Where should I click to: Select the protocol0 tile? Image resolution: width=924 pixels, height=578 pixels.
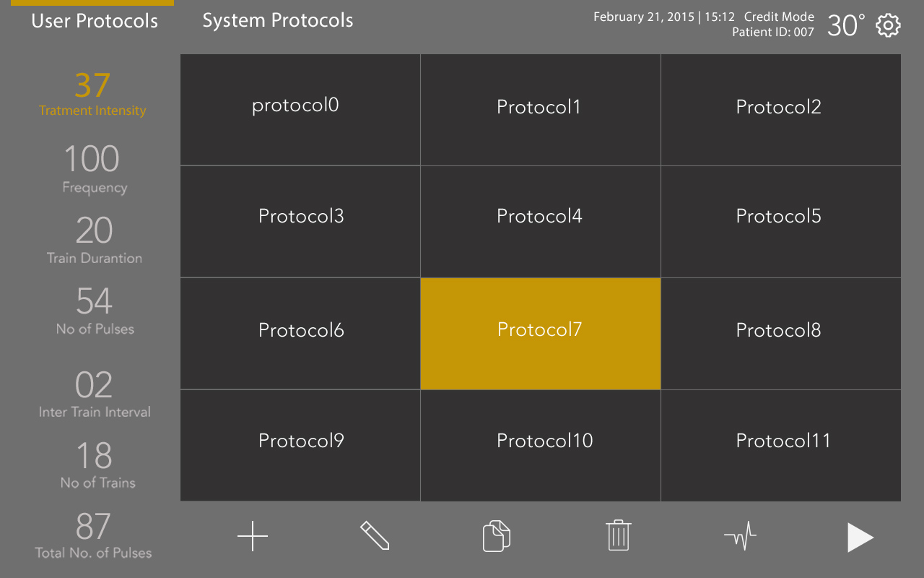(x=300, y=110)
